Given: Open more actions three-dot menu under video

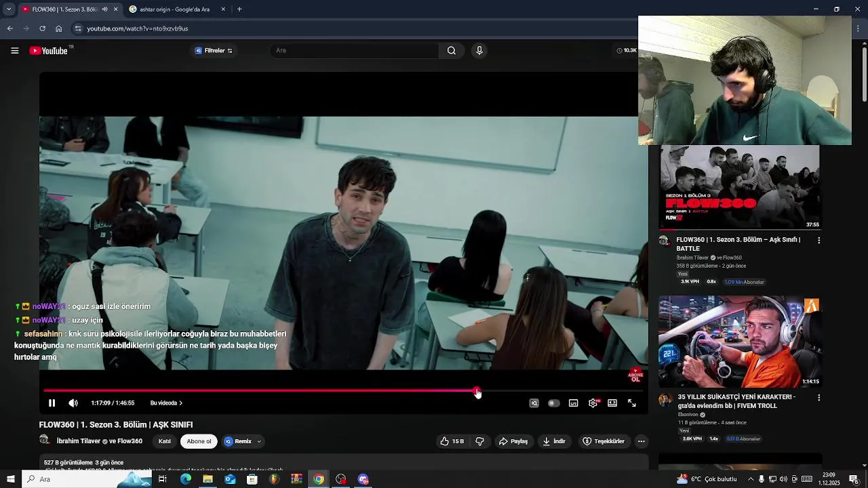Looking at the screenshot, I should click(641, 441).
